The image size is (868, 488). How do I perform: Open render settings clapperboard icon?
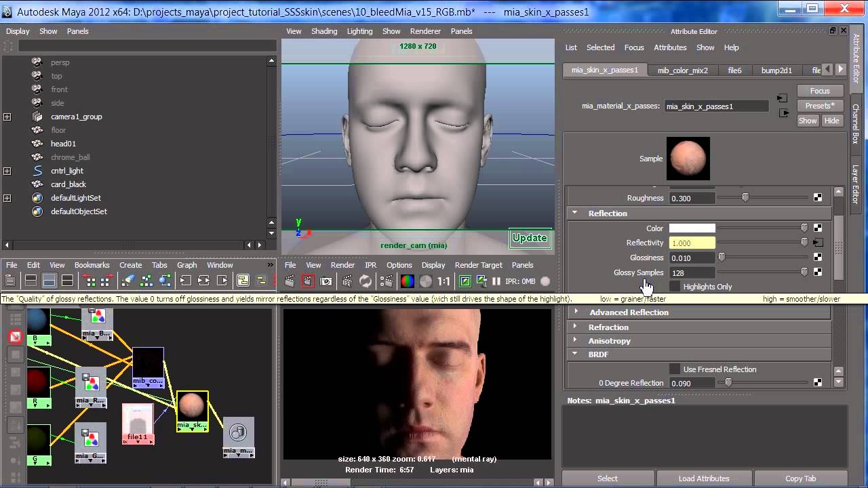coord(386,281)
